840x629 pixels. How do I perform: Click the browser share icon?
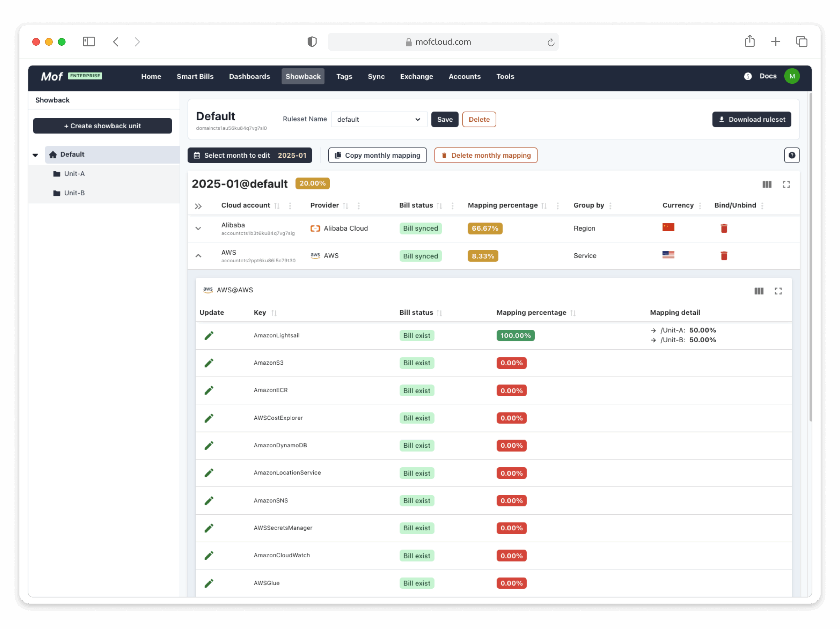(x=749, y=41)
